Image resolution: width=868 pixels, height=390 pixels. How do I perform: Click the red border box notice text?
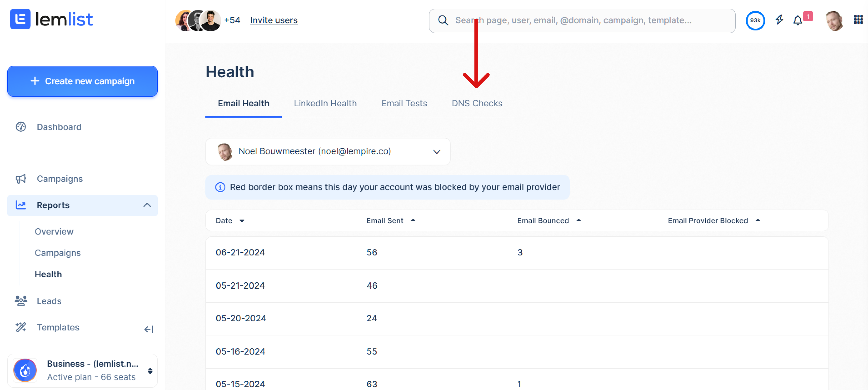click(394, 187)
